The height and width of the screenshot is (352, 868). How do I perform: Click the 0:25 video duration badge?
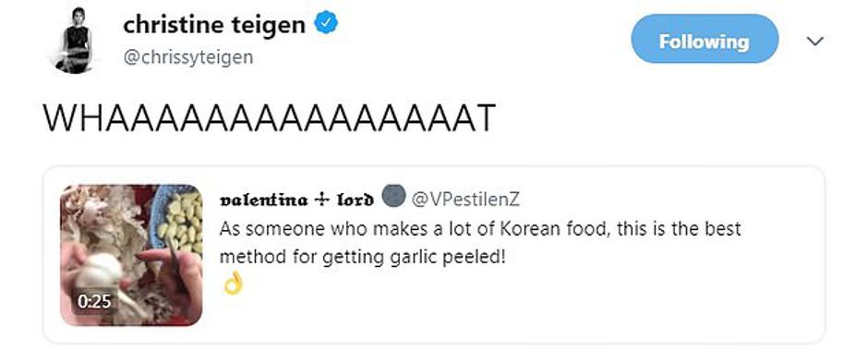[x=94, y=301]
